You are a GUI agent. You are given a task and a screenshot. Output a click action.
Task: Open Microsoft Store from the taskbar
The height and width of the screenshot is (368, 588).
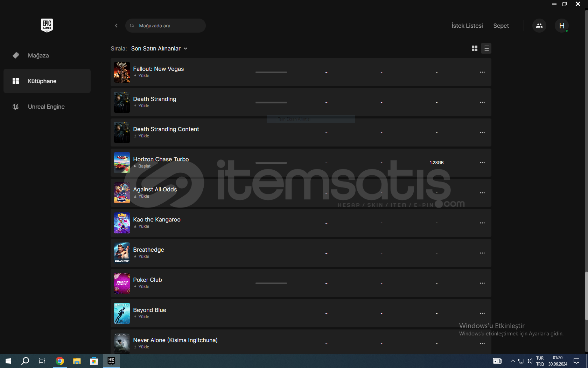tap(94, 361)
